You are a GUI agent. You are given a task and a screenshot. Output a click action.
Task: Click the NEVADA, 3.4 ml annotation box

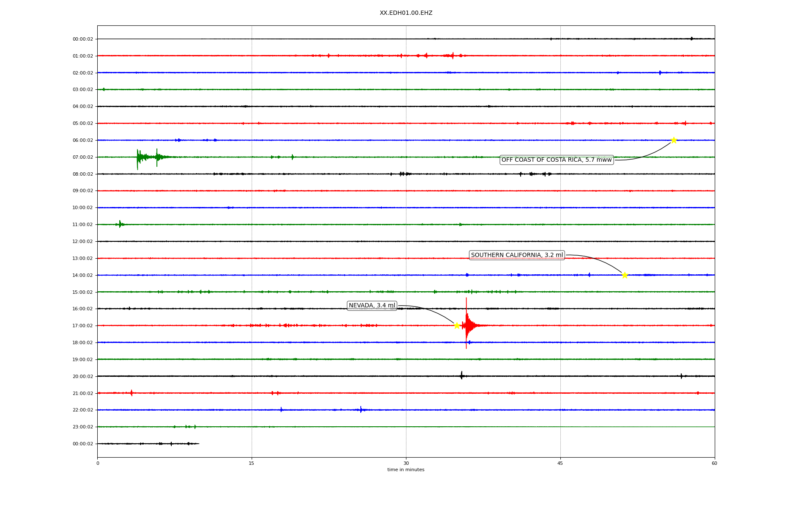pyautogui.click(x=372, y=305)
